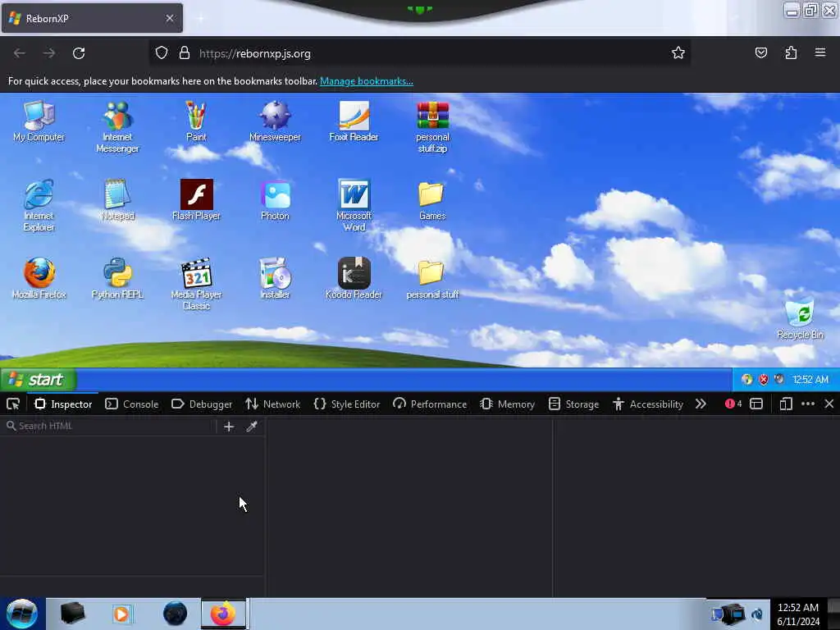Reload the current page
The image size is (840, 630).
pyautogui.click(x=79, y=53)
